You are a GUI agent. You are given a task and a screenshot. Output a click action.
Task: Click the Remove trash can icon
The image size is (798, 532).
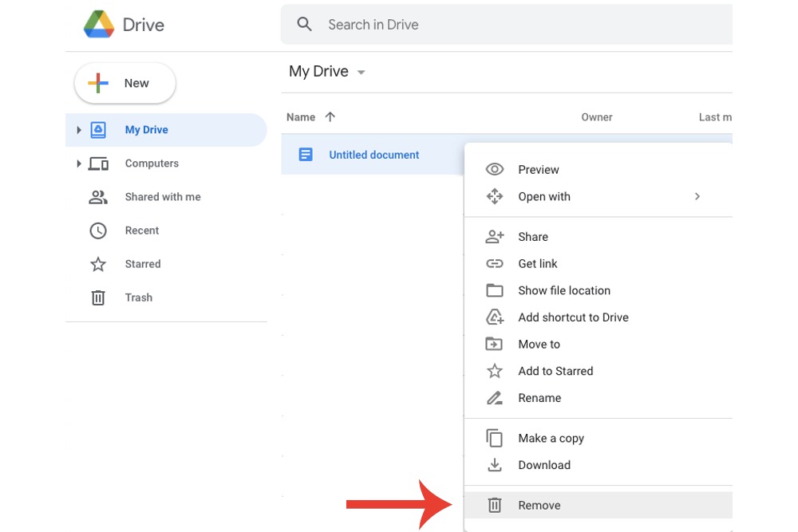pyautogui.click(x=495, y=505)
